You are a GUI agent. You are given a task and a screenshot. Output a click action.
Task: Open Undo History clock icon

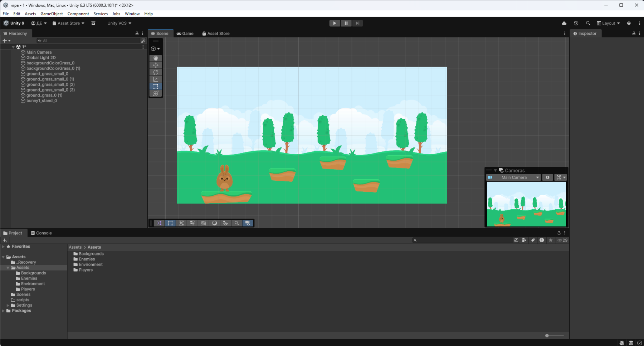(576, 23)
